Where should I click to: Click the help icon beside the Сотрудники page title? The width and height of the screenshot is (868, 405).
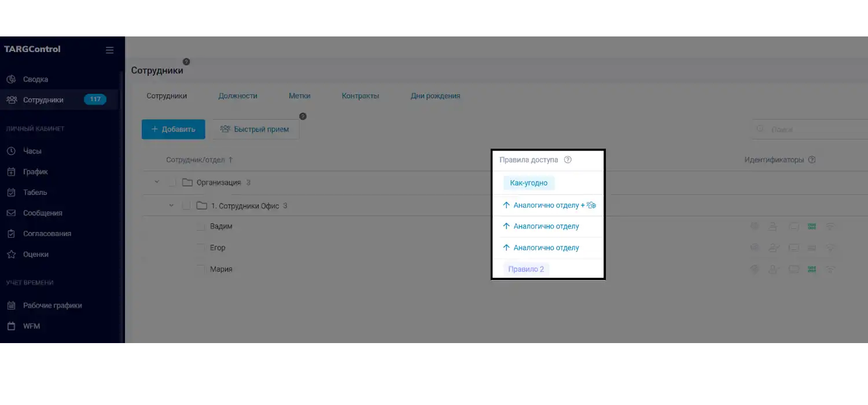(186, 62)
